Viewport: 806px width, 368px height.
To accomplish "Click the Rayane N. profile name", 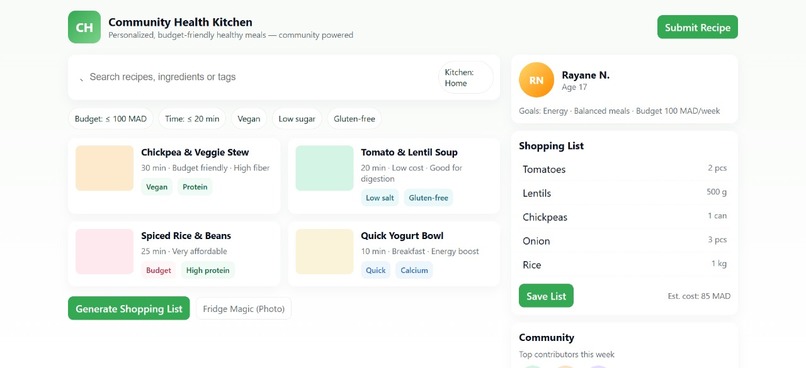I will click(585, 76).
